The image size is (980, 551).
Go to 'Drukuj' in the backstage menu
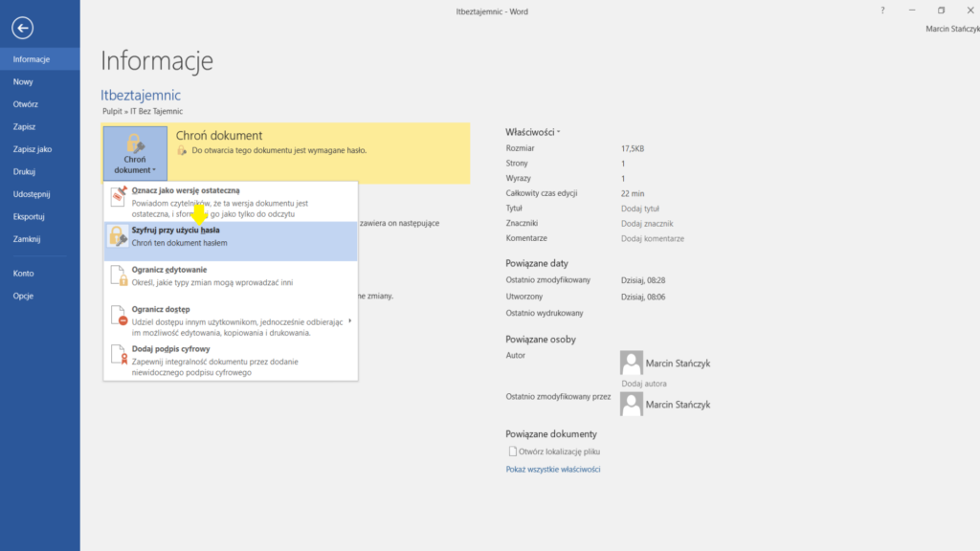(25, 171)
